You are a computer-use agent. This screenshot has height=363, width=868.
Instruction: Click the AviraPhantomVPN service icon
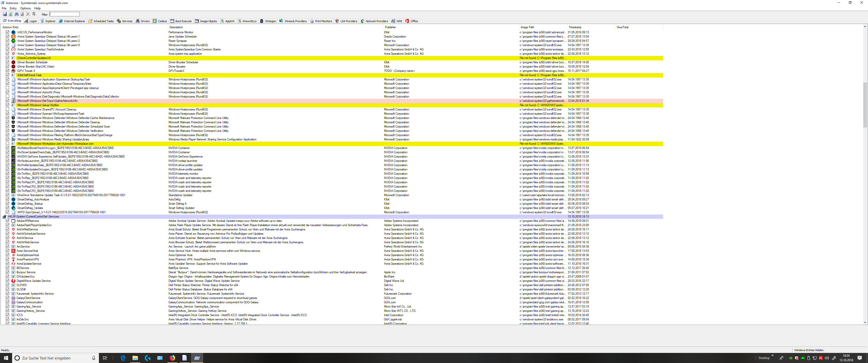(13, 259)
